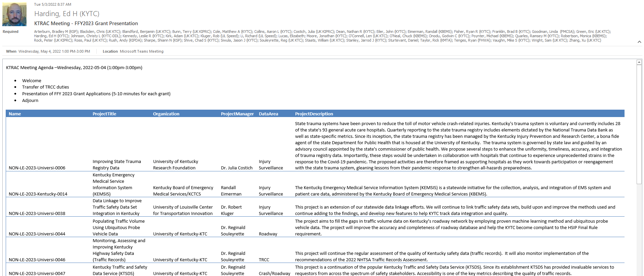Image resolution: width=644 pixels, height=276 pixels.
Task: Open recipient Vaughn, Mike S (KYTC)
Action: (x=512, y=40)
